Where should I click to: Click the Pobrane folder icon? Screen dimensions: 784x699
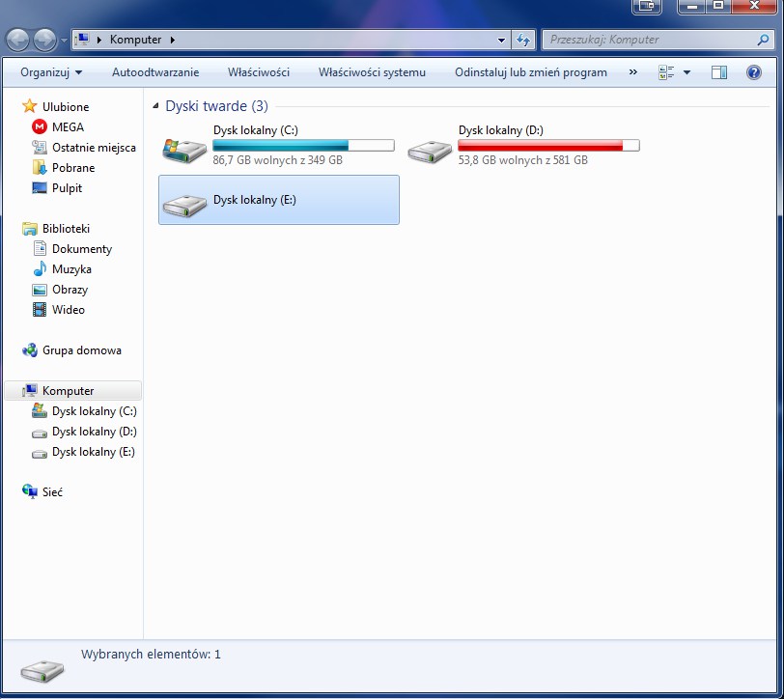click(x=39, y=167)
